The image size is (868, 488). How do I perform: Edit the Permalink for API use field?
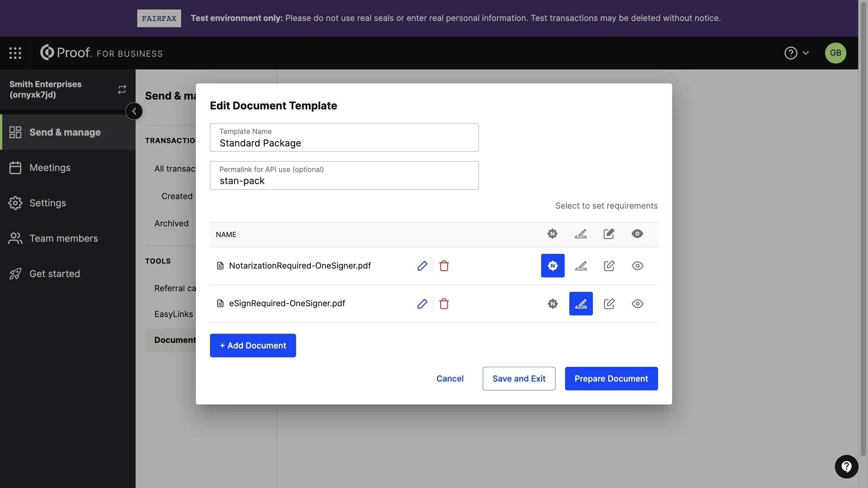click(344, 175)
